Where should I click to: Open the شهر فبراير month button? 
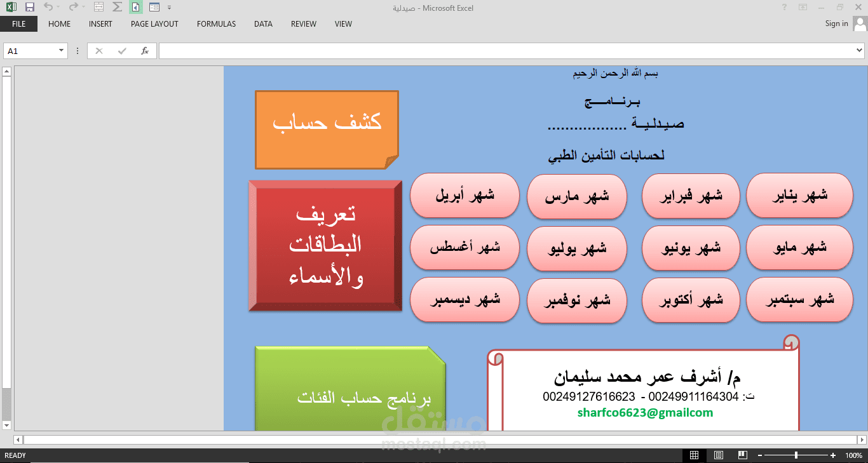click(691, 196)
